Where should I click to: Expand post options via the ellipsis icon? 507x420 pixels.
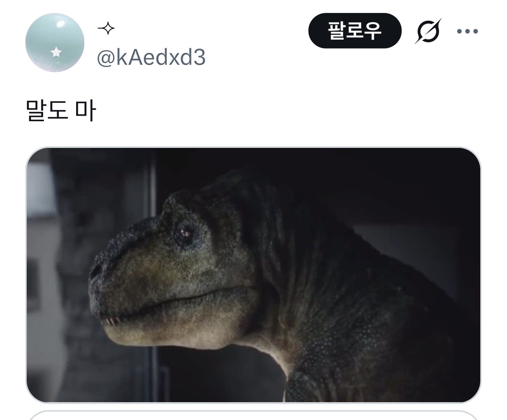coord(467,31)
